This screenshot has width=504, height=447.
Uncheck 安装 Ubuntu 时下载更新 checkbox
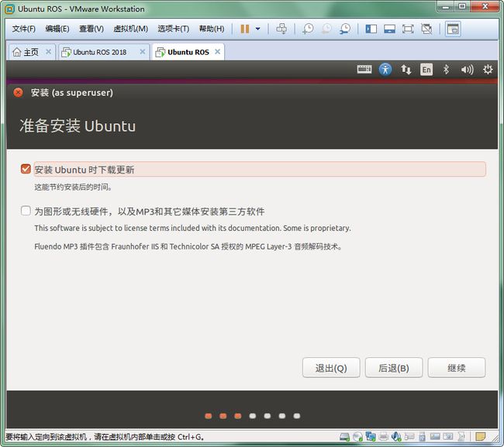click(x=26, y=169)
